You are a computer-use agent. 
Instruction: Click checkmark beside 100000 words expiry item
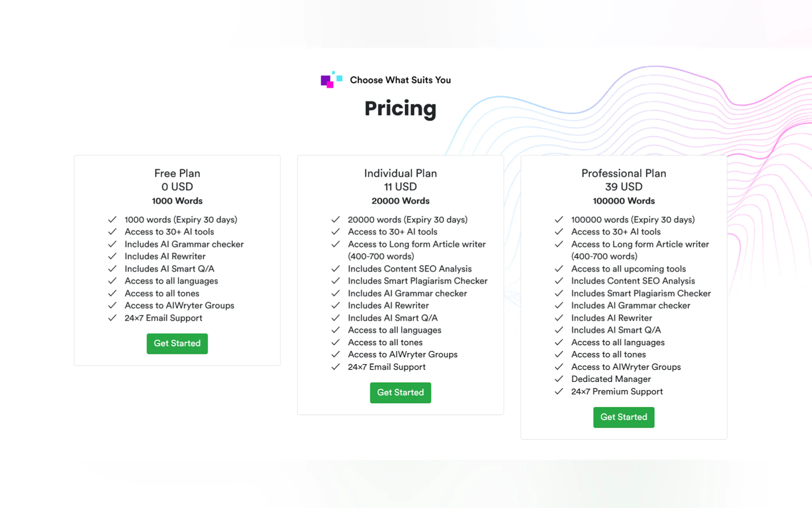click(x=558, y=219)
